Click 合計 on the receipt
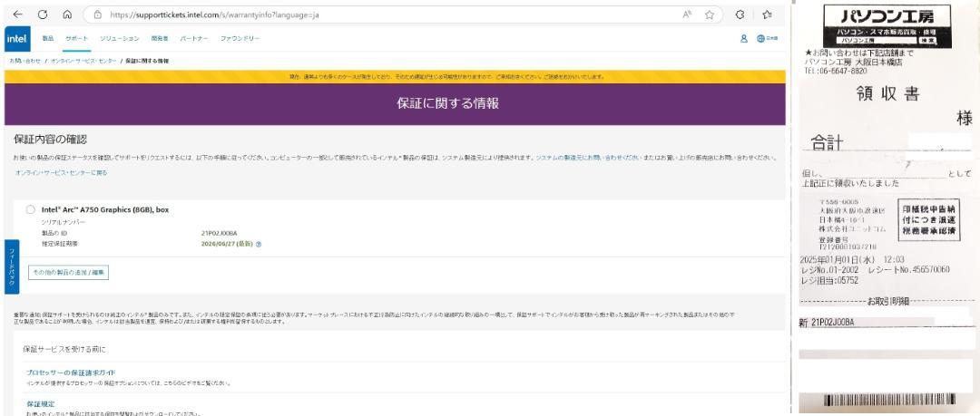This screenshot has height=416, width=980. point(827,143)
